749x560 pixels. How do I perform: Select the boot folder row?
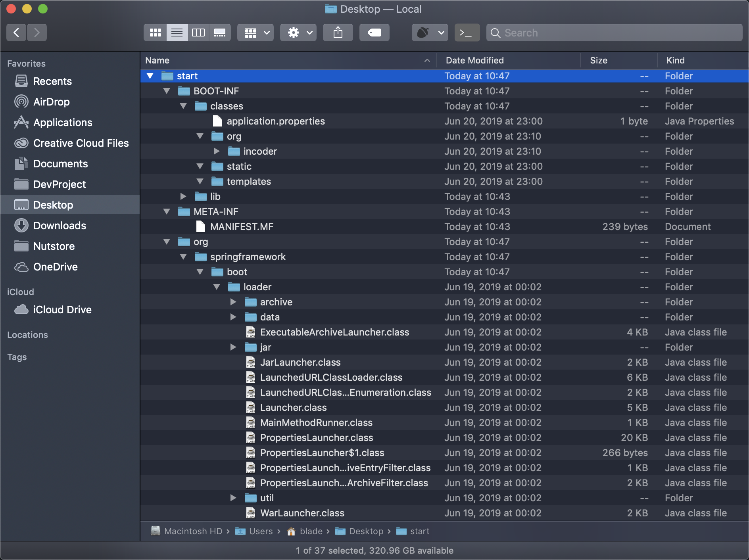click(444, 272)
